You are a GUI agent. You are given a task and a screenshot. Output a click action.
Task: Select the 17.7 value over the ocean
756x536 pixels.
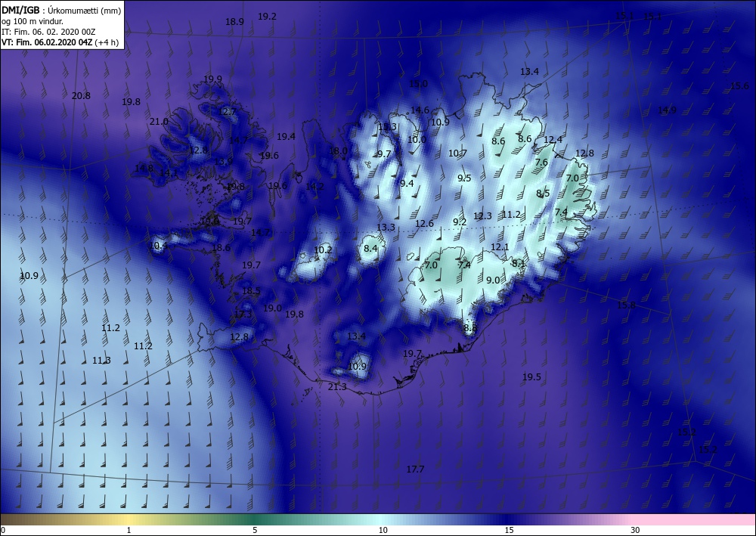pos(415,469)
